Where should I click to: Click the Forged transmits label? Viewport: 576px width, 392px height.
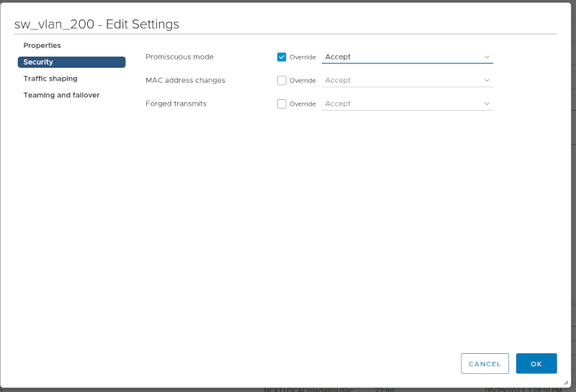point(176,104)
